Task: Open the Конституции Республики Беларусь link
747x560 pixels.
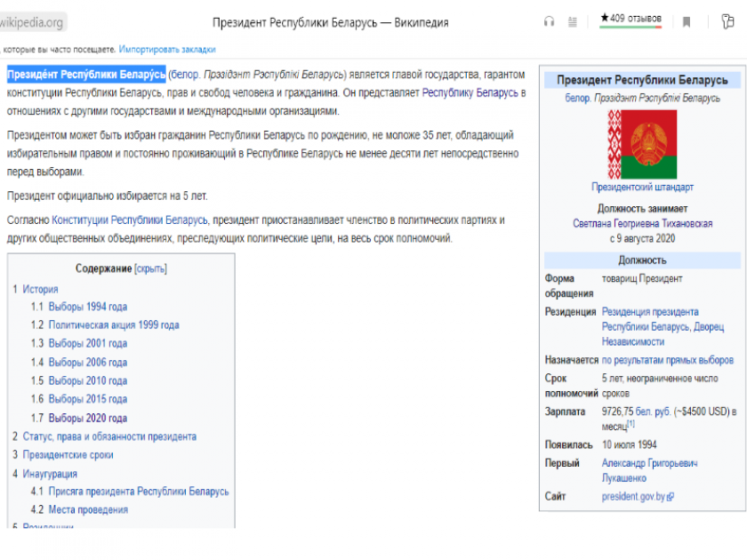Action: [130, 220]
